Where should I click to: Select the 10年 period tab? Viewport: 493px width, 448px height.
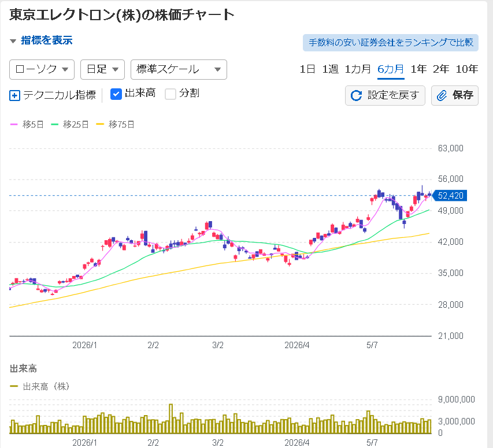tap(467, 69)
